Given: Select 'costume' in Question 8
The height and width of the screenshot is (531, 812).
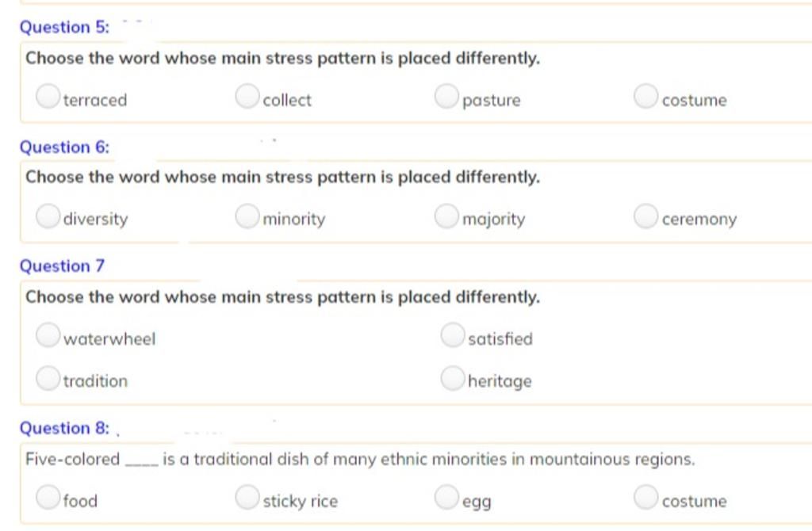Looking at the screenshot, I should point(645,497).
